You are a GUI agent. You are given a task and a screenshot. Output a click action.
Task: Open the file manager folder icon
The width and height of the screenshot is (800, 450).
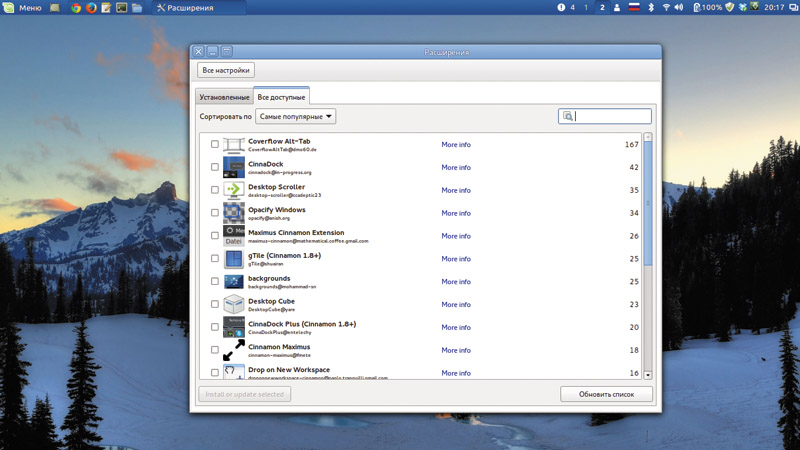(137, 8)
